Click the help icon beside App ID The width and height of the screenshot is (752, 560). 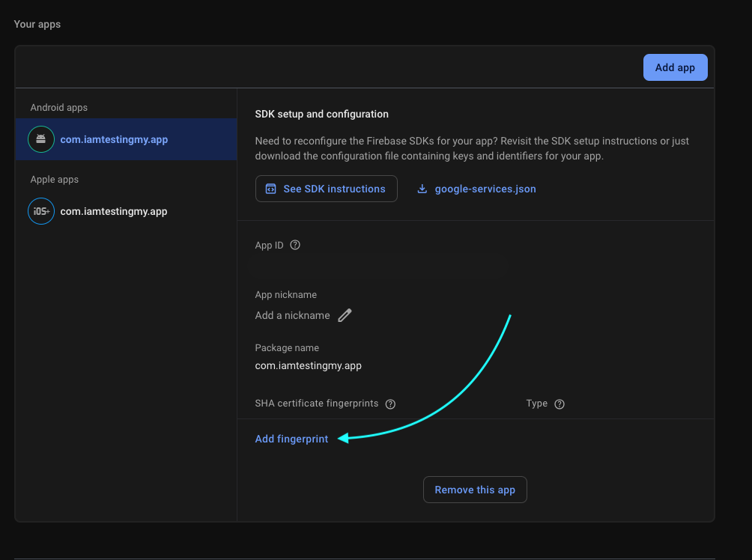pyautogui.click(x=295, y=245)
